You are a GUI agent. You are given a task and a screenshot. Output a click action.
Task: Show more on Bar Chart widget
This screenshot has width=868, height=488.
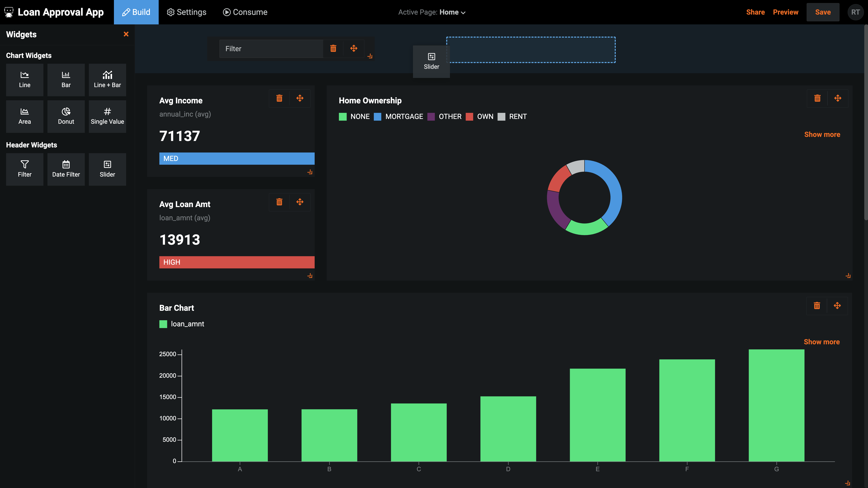[822, 342]
